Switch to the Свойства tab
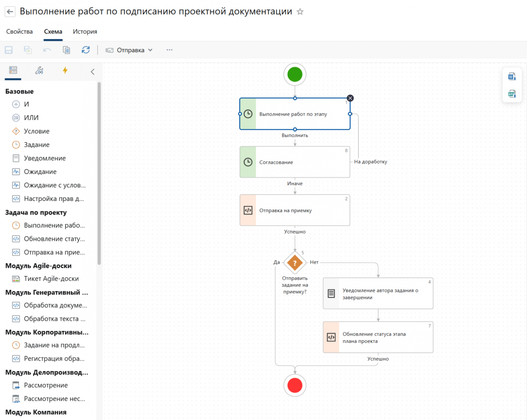 (20, 31)
